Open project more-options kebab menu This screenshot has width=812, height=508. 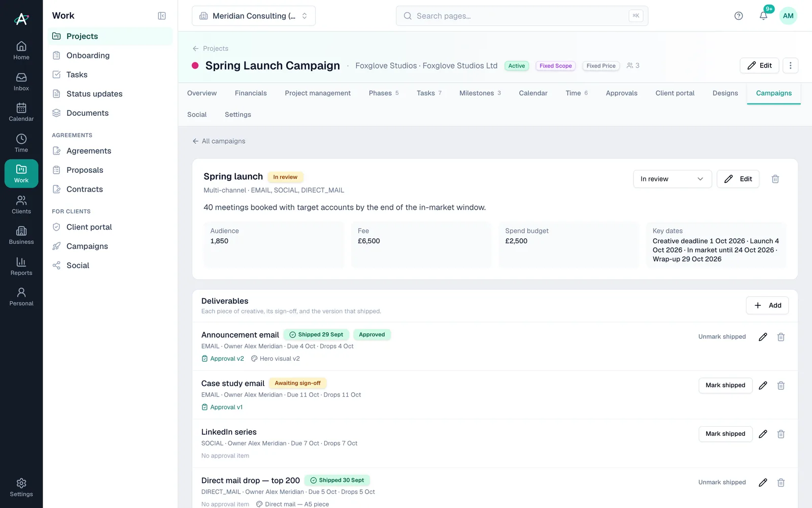click(790, 66)
